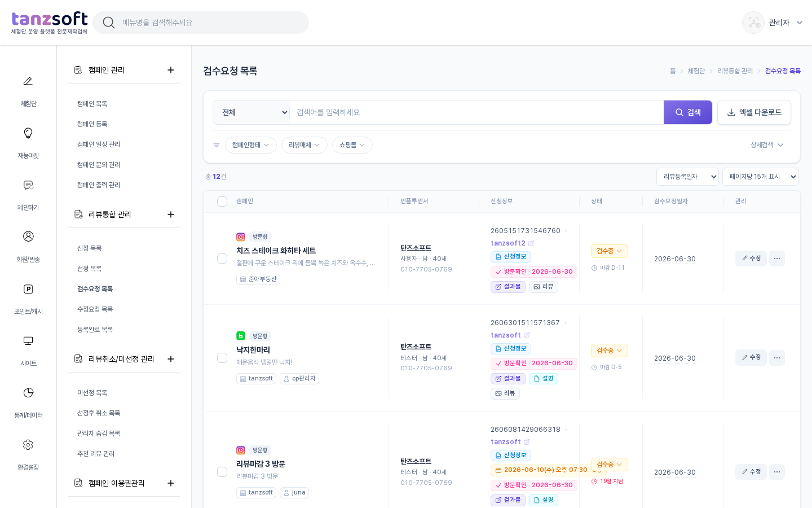812x508 pixels.
Task: Open 캠페인 목록 menu item
Action: click(92, 104)
